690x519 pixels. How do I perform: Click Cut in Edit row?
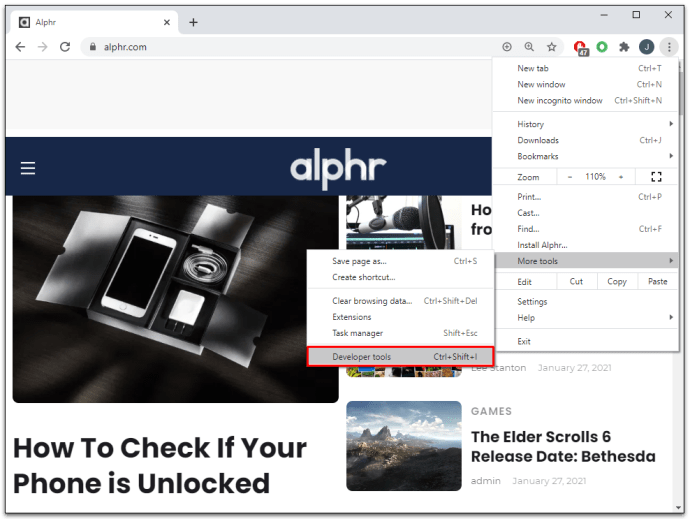[576, 281]
